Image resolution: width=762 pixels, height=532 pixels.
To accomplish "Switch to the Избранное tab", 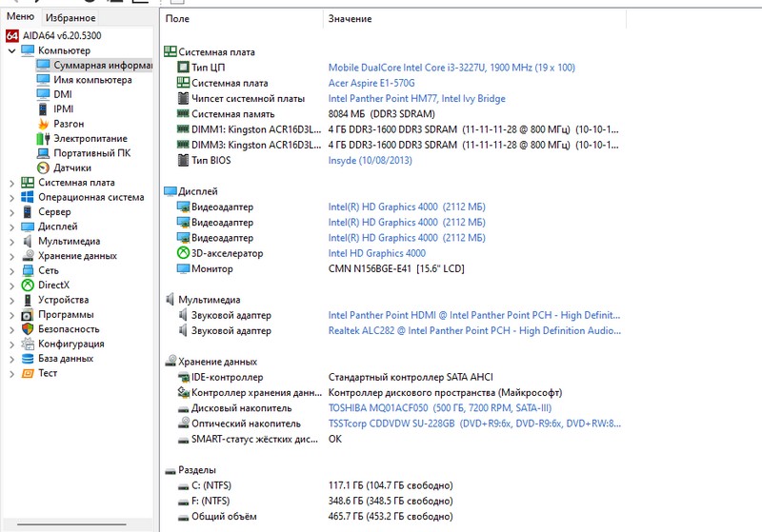I will (x=70, y=18).
